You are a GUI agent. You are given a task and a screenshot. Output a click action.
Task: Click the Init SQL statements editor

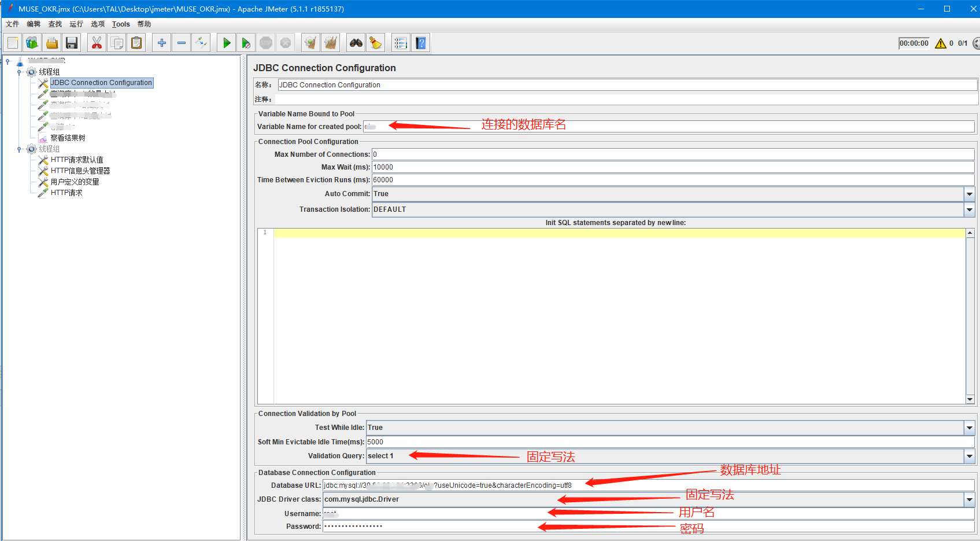pos(619,316)
